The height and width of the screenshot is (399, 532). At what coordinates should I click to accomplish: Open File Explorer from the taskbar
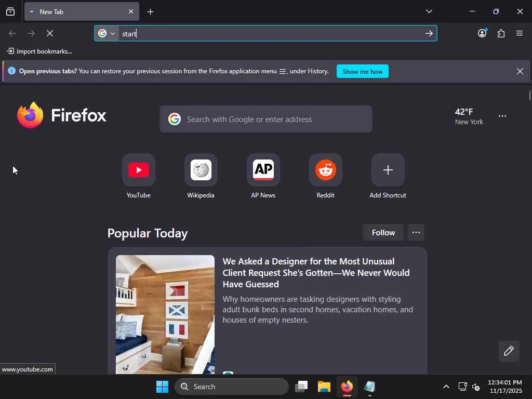point(324,387)
